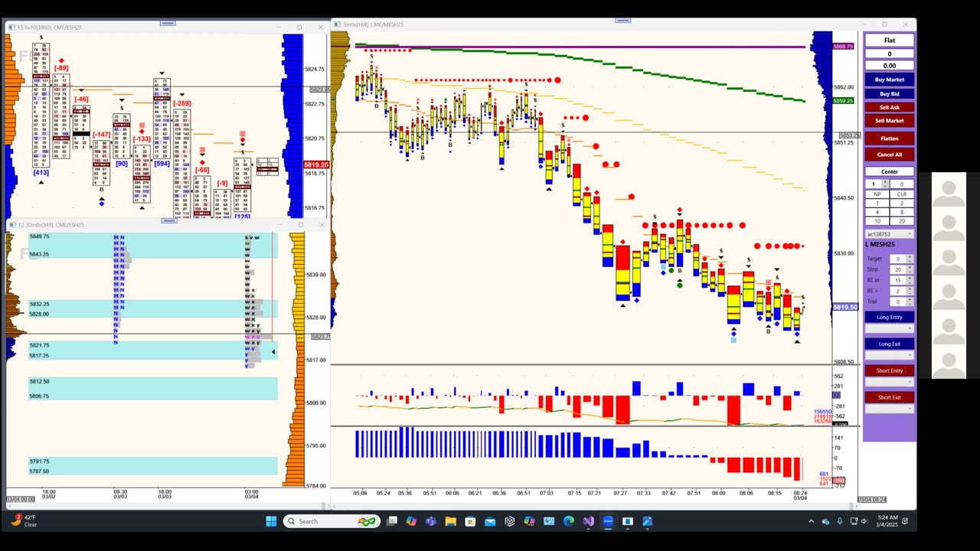Click the order quantity stepper next to 1

point(885,184)
